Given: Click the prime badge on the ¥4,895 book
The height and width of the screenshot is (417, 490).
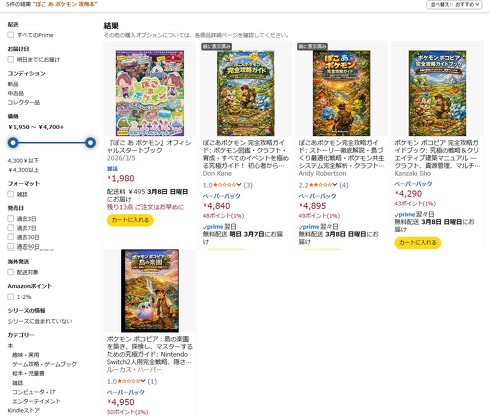Looking at the screenshot, I should pyautogui.click(x=309, y=227).
